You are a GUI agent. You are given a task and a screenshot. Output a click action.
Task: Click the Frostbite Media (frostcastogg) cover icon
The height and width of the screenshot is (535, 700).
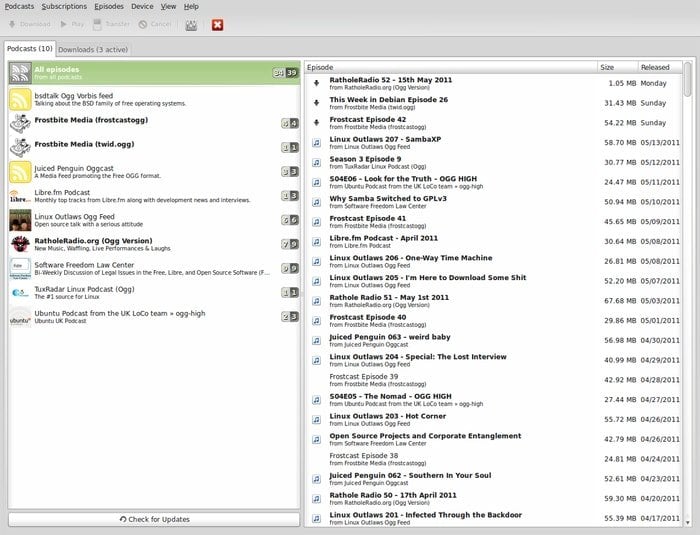pos(20,123)
